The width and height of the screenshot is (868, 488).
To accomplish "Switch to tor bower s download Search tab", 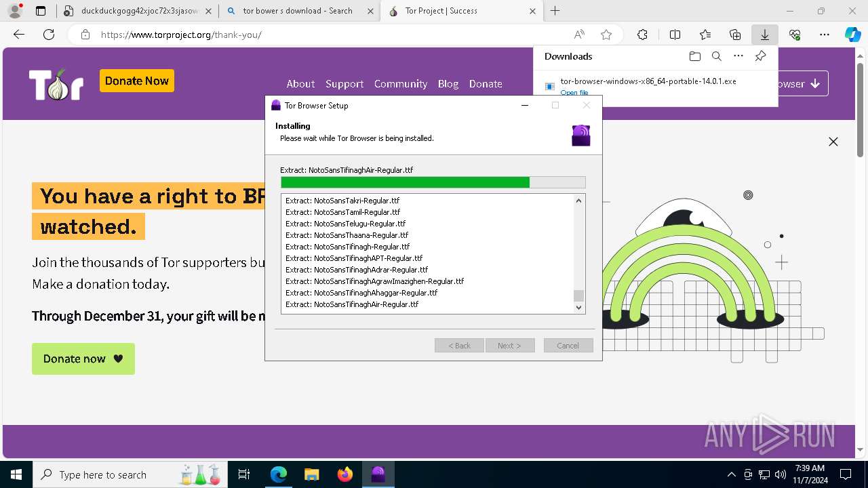I will (x=299, y=11).
